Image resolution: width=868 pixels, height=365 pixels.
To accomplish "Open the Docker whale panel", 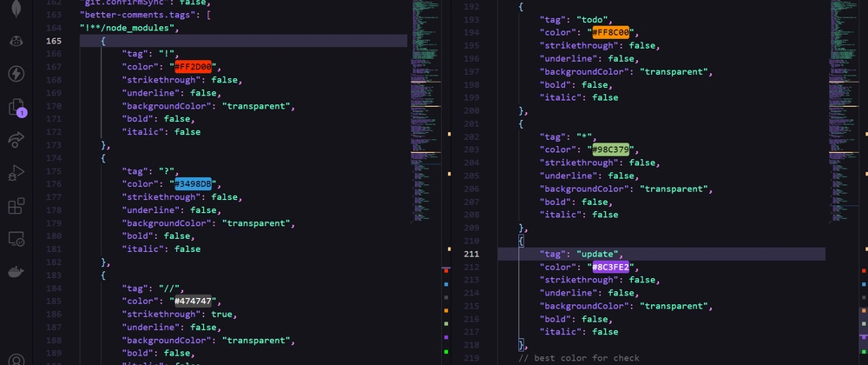I will [16, 272].
